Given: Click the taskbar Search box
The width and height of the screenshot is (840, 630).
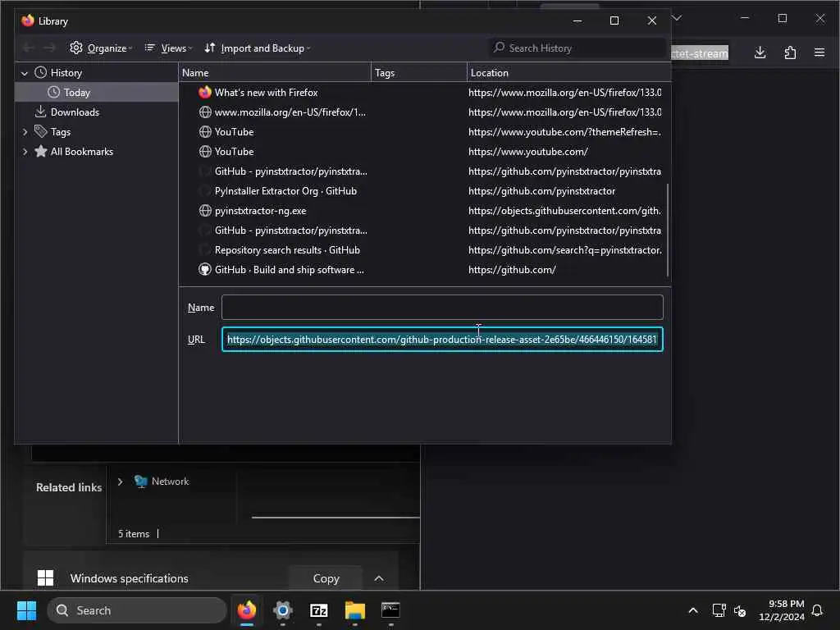Looking at the screenshot, I should (137, 610).
